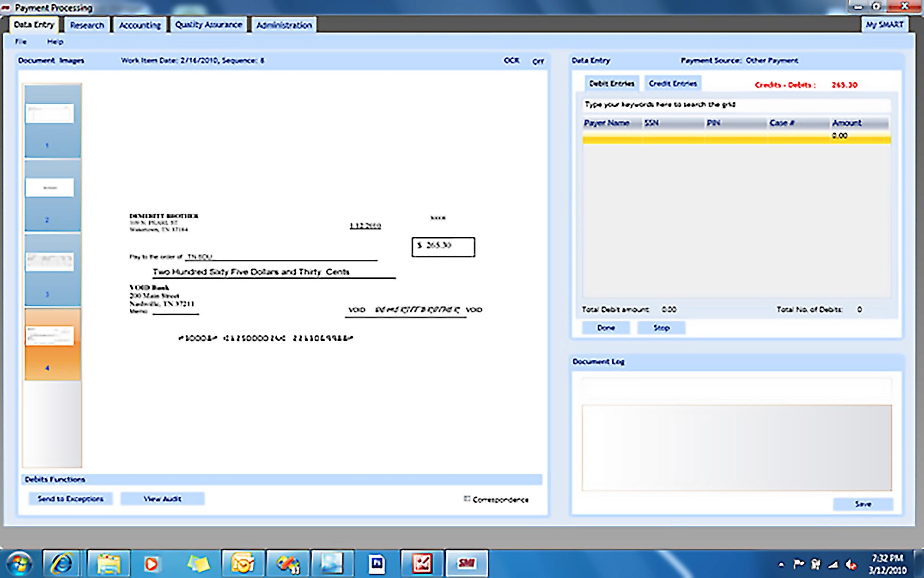The height and width of the screenshot is (578, 924).
Task: Open the Outlook taskbar icon
Action: [243, 564]
